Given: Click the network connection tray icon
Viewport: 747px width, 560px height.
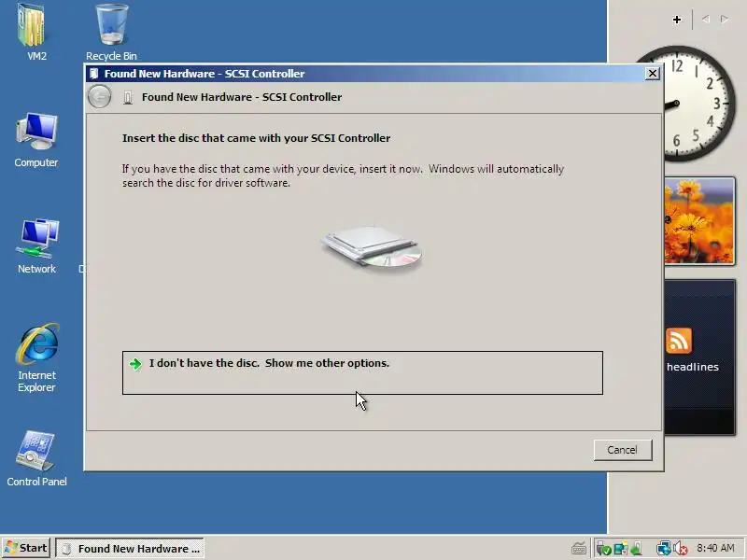Looking at the screenshot, I should coord(663,549).
